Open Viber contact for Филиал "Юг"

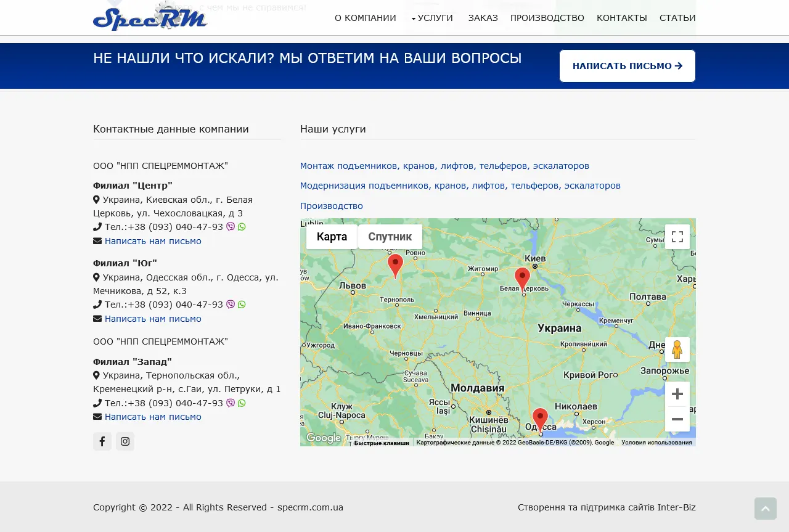[230, 305]
